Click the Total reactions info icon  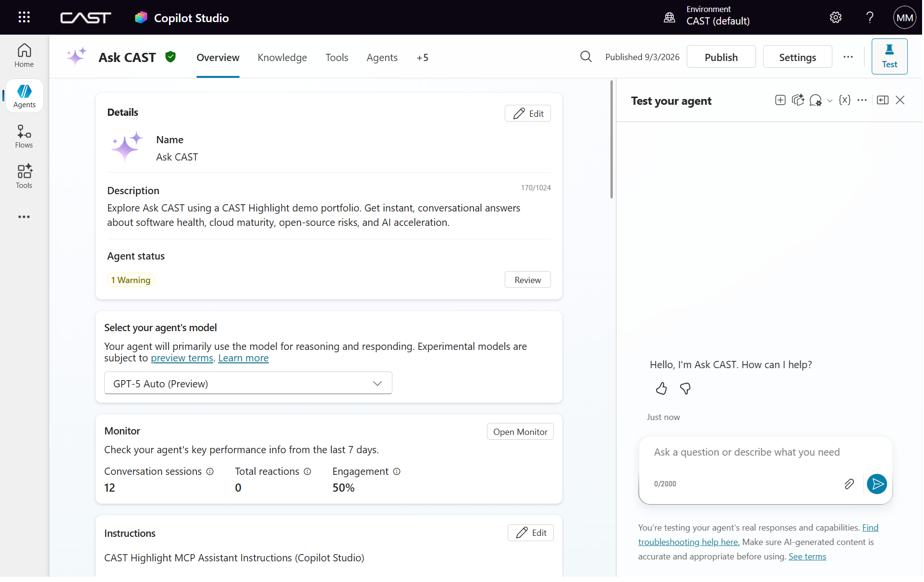pyautogui.click(x=307, y=471)
